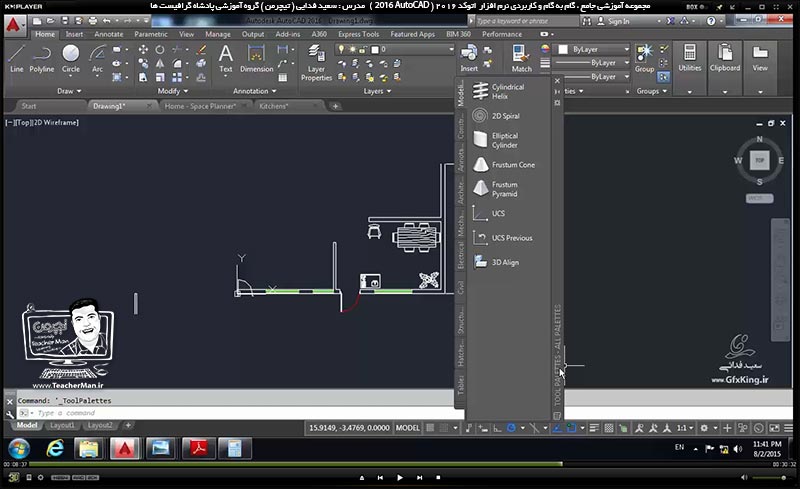Open the Parametric ribbon tab
This screenshot has height=489, width=800.
151,34
